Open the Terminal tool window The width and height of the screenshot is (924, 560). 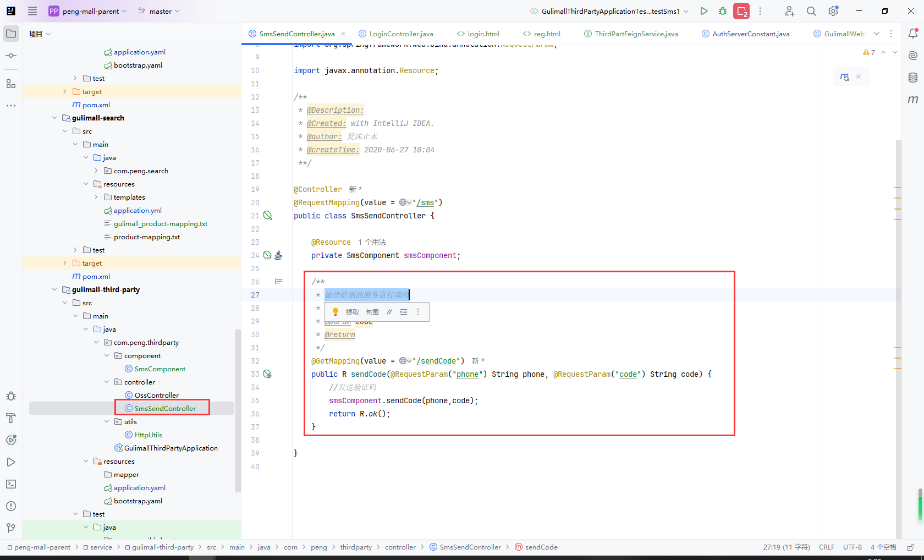[11, 484]
